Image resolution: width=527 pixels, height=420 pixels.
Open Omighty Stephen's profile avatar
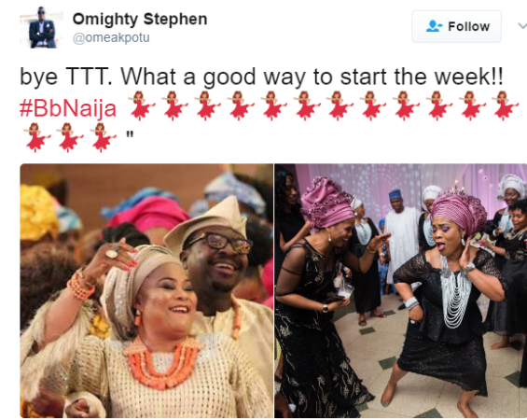click(x=41, y=27)
